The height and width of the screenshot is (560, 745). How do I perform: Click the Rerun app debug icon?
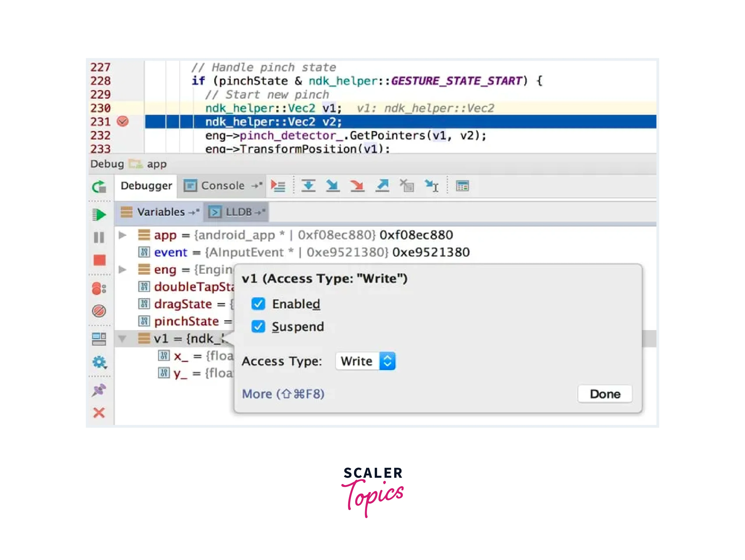click(99, 187)
